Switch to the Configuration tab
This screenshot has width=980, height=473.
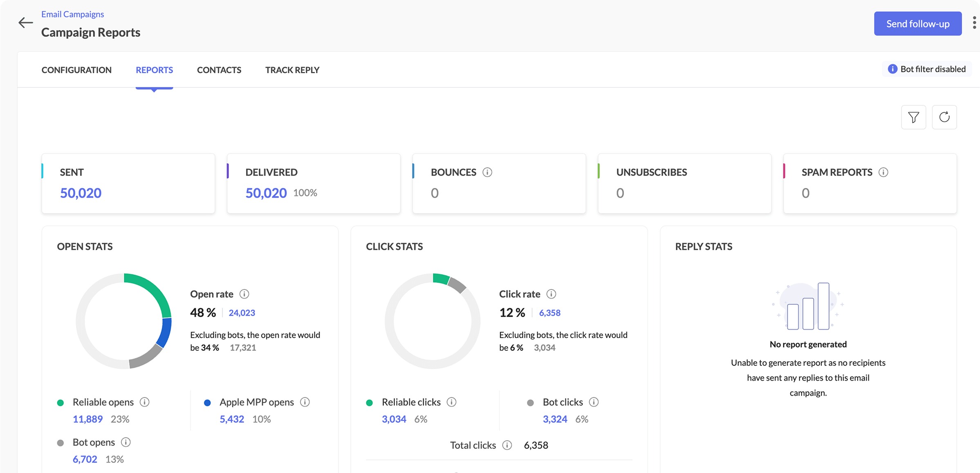(76, 70)
